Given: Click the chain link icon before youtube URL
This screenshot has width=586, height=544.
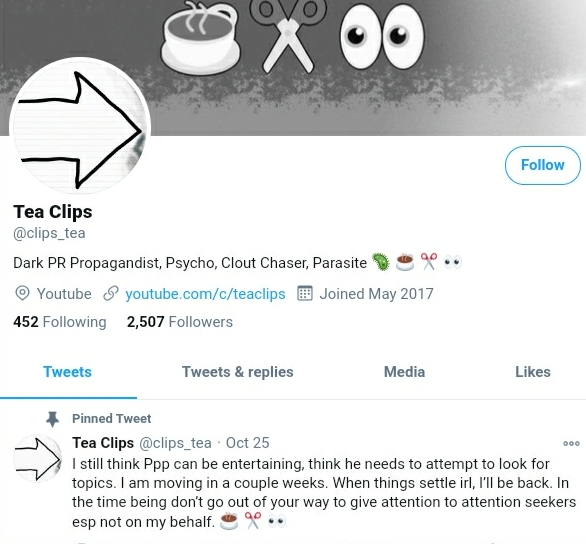Looking at the screenshot, I should coord(111,293).
